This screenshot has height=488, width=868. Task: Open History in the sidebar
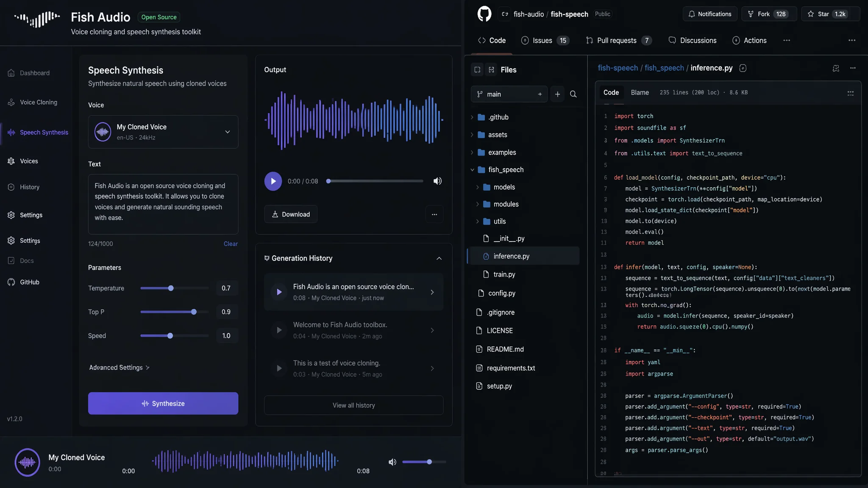[24, 187]
